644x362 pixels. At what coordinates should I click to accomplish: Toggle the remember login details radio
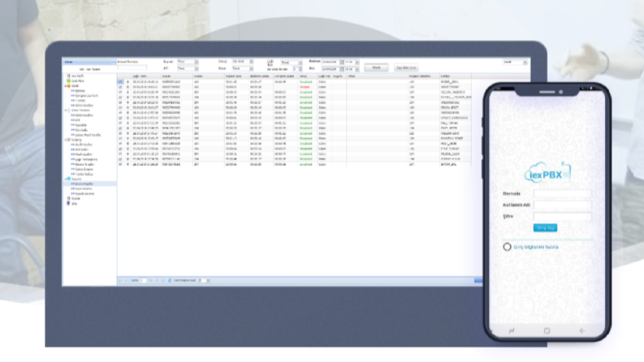[x=507, y=247]
